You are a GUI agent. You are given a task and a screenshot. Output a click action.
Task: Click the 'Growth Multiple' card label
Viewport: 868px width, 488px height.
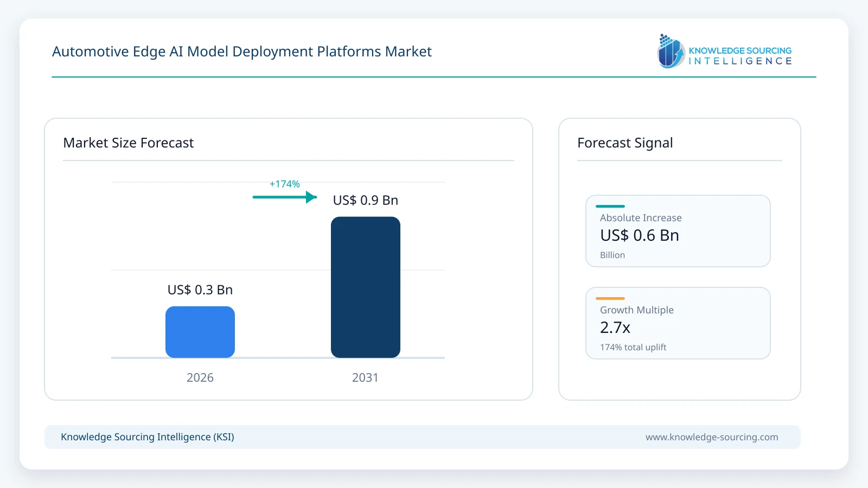point(637,310)
